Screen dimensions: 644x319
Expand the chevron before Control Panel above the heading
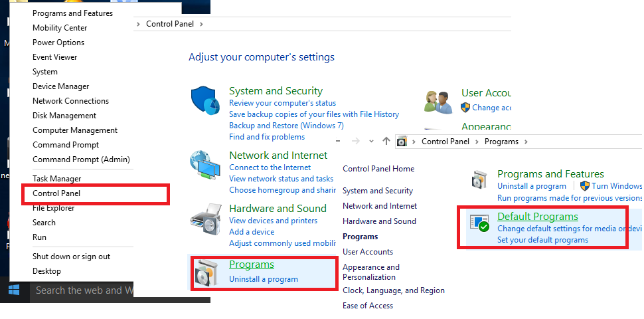coord(138,24)
